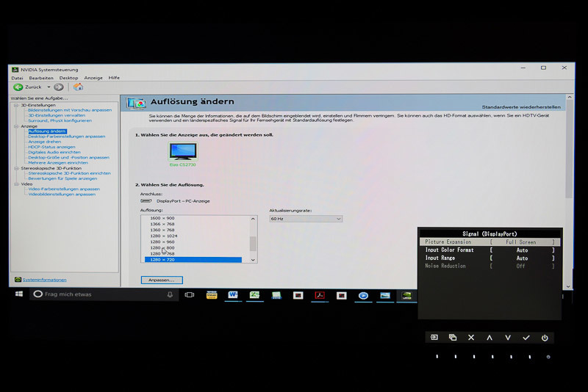Open the Zurück history dropdown arrow
This screenshot has height=392, width=588.
49,87
